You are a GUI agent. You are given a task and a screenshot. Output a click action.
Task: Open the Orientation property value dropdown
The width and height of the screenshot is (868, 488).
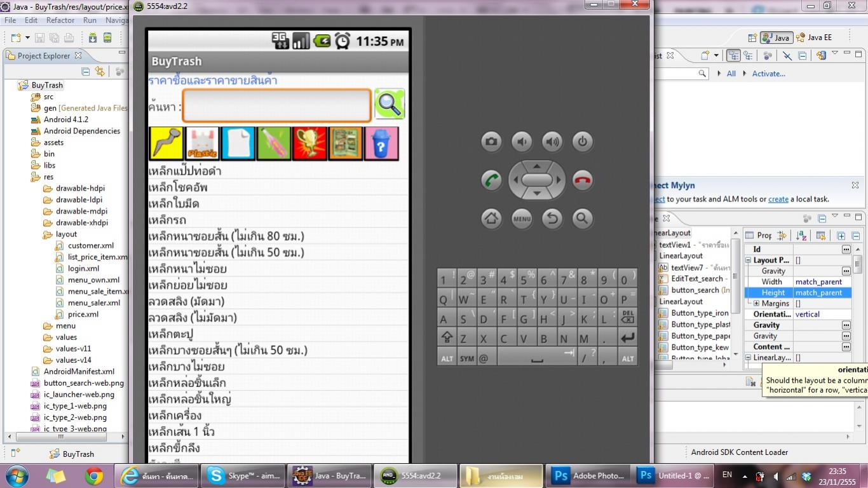pyautogui.click(x=822, y=315)
